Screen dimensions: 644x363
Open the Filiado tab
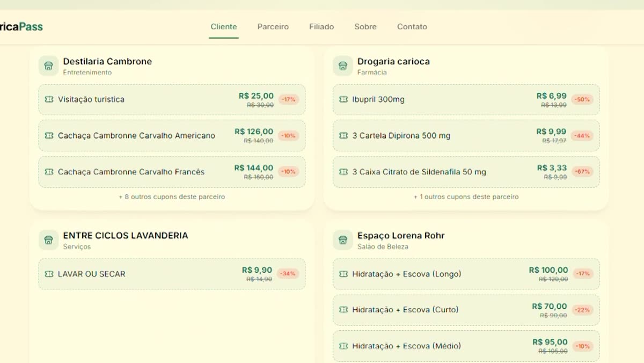coord(321,27)
